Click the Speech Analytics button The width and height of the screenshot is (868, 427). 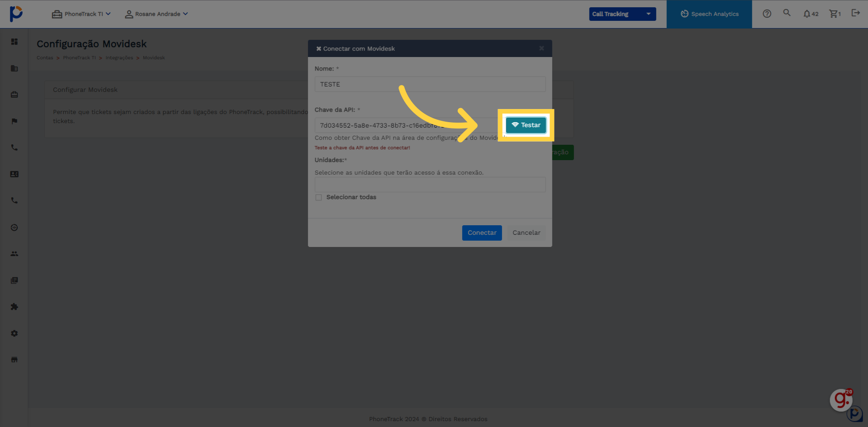tap(709, 14)
